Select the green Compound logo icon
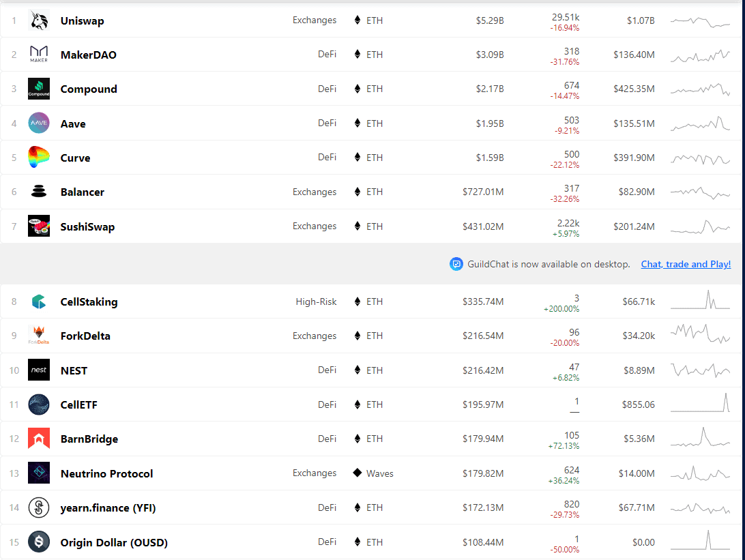The height and width of the screenshot is (560, 745). [39, 89]
